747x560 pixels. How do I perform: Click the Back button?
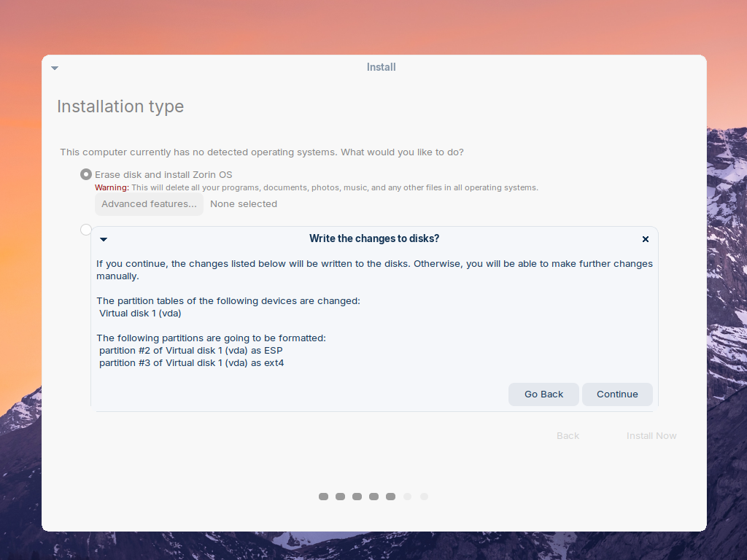568,436
